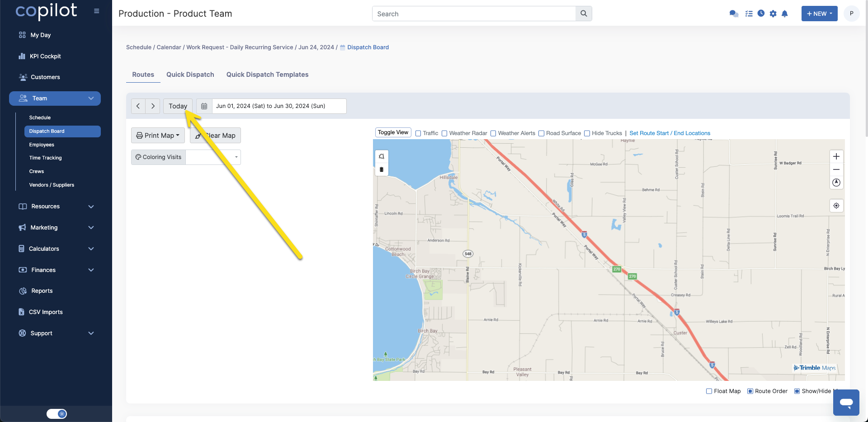Enable the Traffic checkbox

tap(418, 133)
